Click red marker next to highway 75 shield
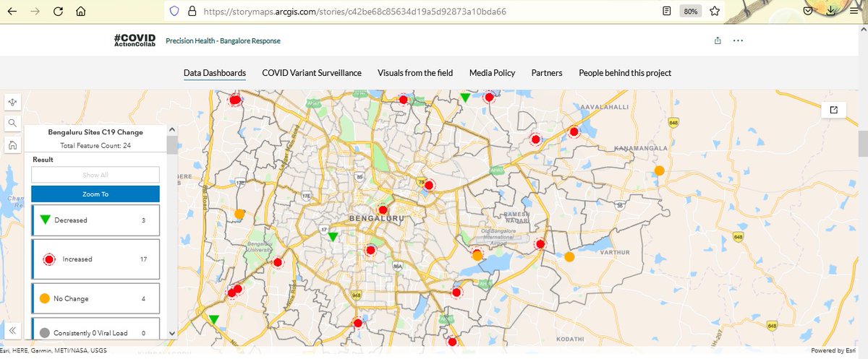868x359 pixels. (429, 186)
